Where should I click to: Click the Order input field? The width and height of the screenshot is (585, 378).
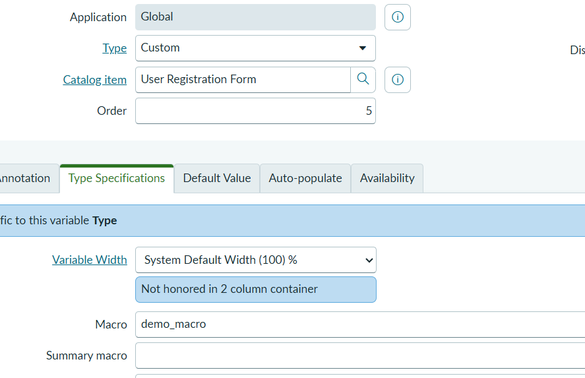point(255,111)
